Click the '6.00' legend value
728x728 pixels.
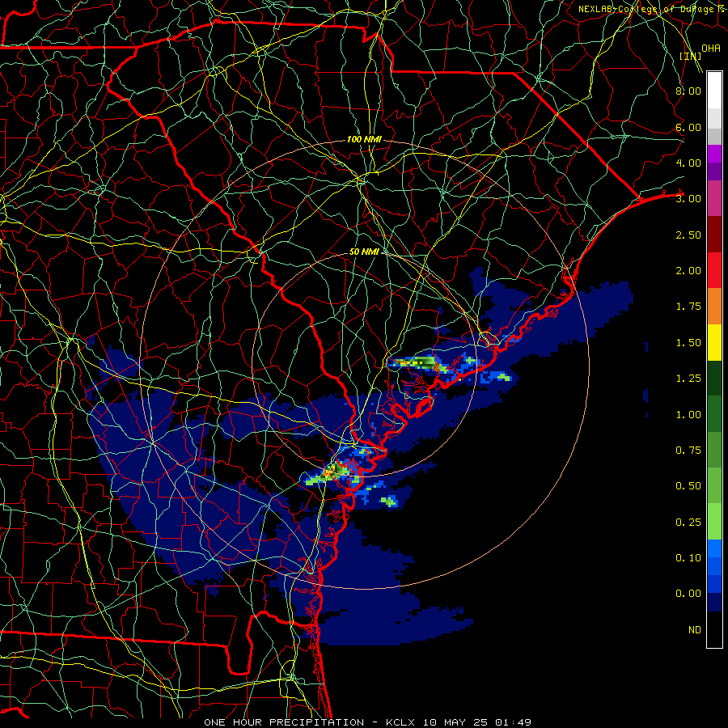click(688, 127)
